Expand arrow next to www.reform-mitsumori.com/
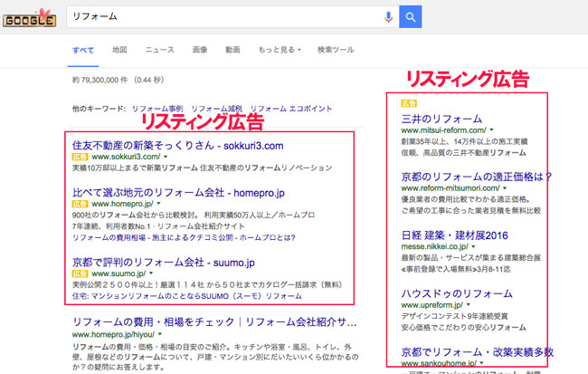 click(x=505, y=187)
